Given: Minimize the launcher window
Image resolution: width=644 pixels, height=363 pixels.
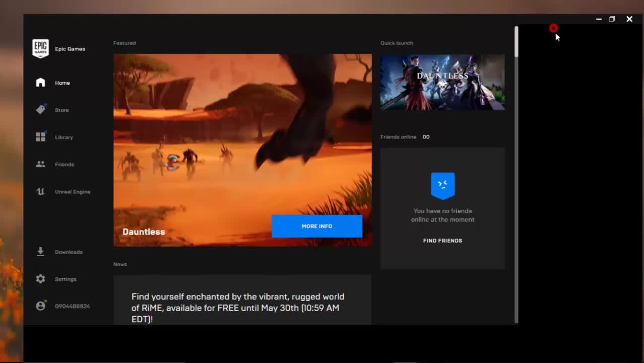Looking at the screenshot, I should pos(599,19).
